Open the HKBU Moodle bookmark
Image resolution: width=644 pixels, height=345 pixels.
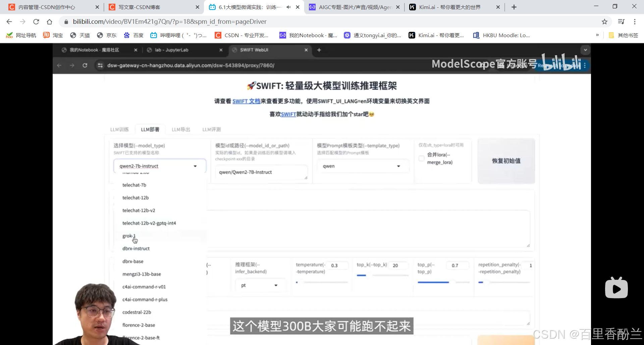501,35
